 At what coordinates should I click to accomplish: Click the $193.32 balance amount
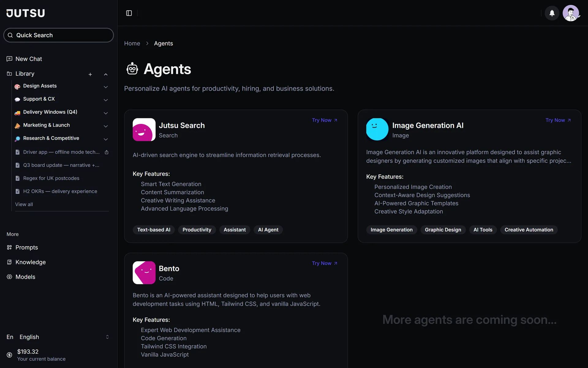(28, 352)
